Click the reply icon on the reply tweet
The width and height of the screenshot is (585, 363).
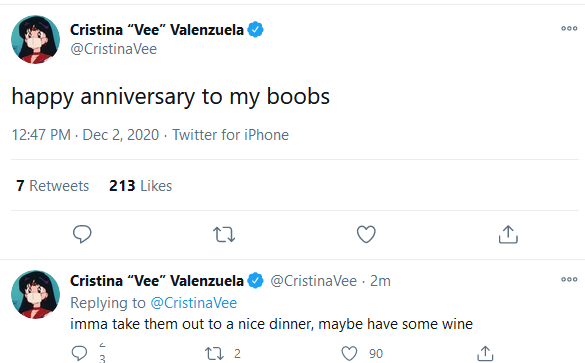point(79,353)
